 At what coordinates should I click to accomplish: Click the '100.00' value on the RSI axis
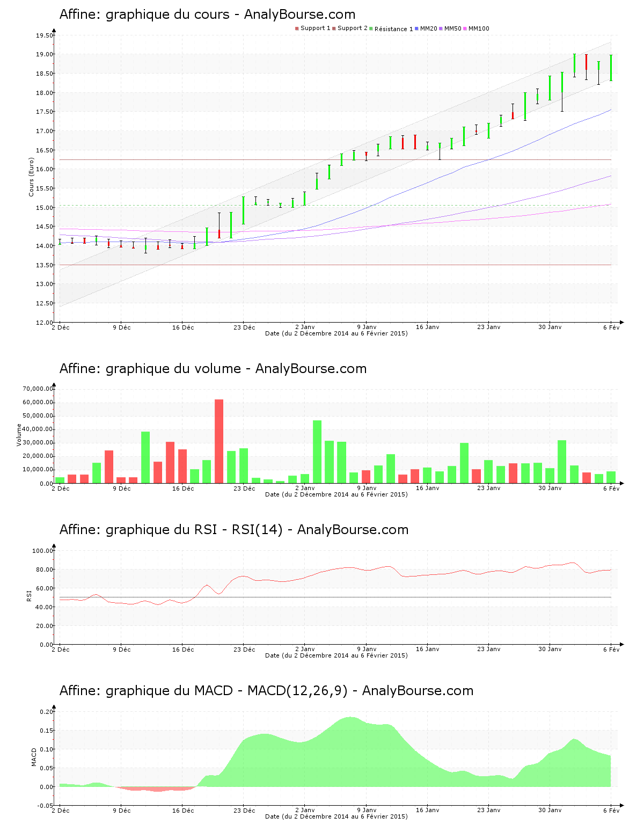click(43, 551)
